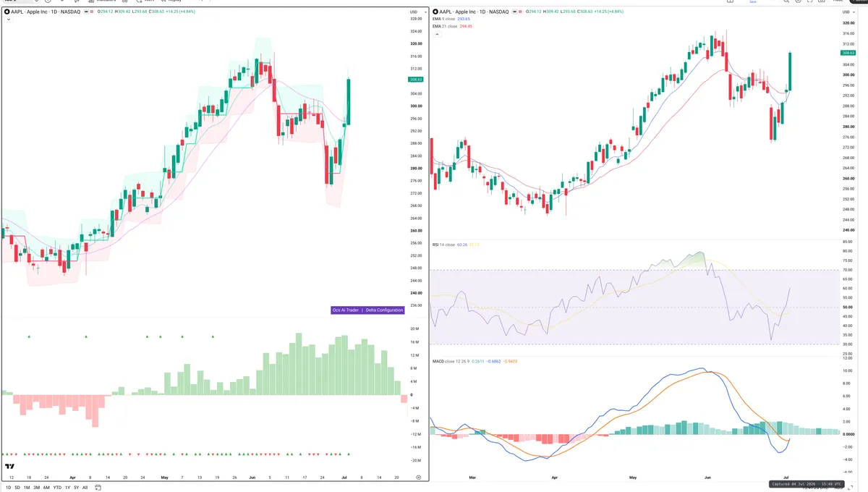Click the first tiny icon after right NASDAQ title

(515, 12)
